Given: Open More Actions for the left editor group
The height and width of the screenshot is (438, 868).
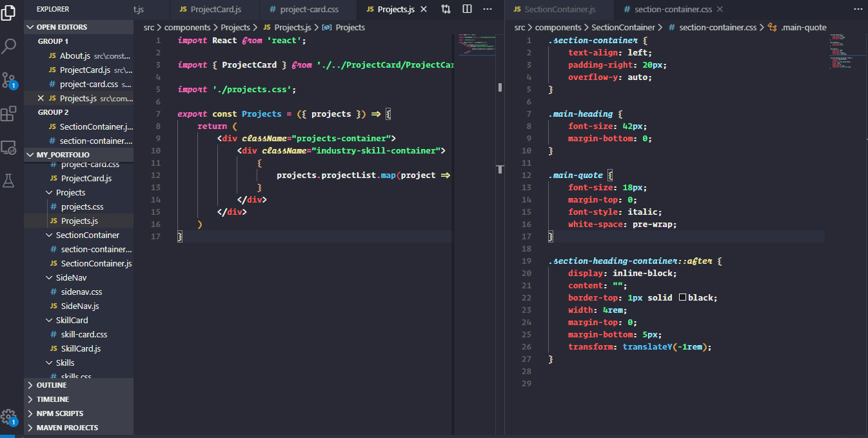Looking at the screenshot, I should (x=487, y=9).
